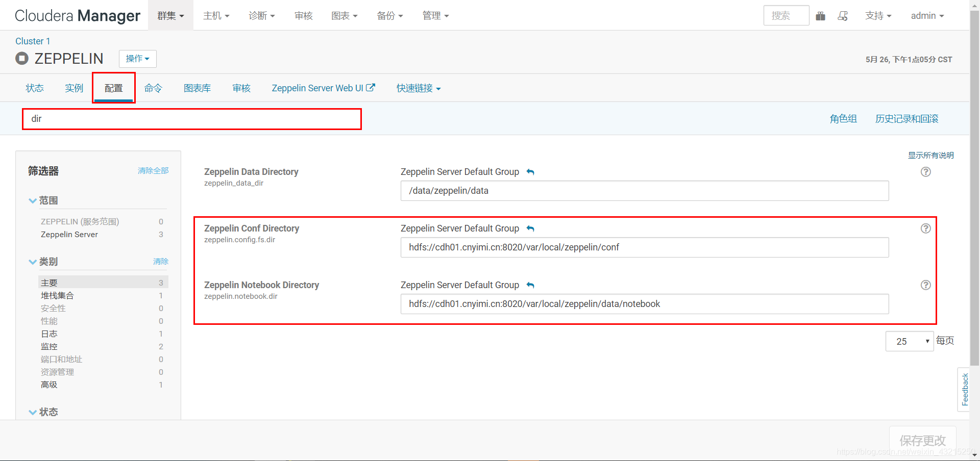Open the 操作 actions dropdown

point(138,59)
